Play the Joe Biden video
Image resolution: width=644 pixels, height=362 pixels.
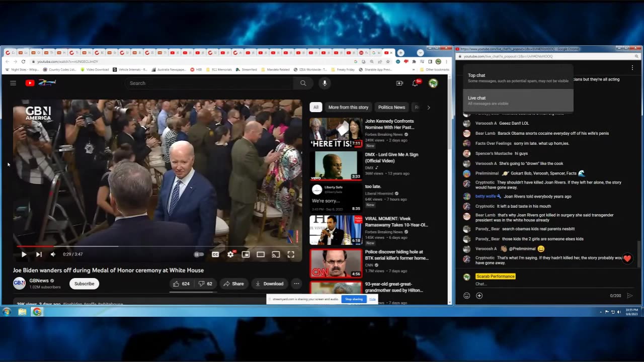point(24,254)
